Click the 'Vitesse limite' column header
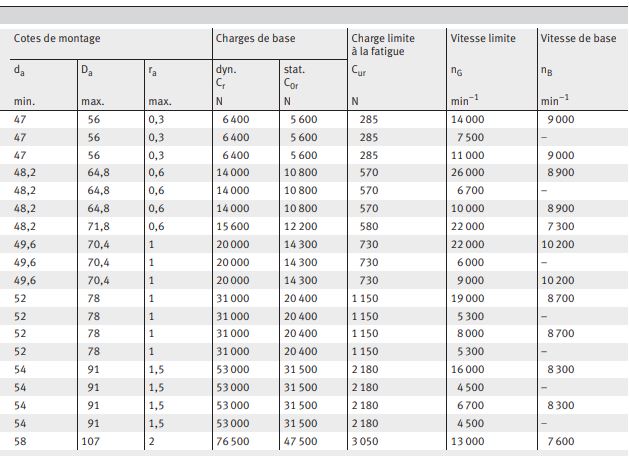This screenshot has height=456, width=629. click(x=483, y=39)
